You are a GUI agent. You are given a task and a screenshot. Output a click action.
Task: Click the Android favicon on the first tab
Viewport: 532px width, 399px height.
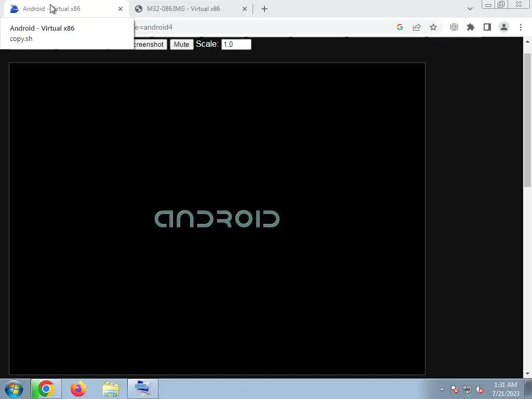pyautogui.click(x=14, y=9)
